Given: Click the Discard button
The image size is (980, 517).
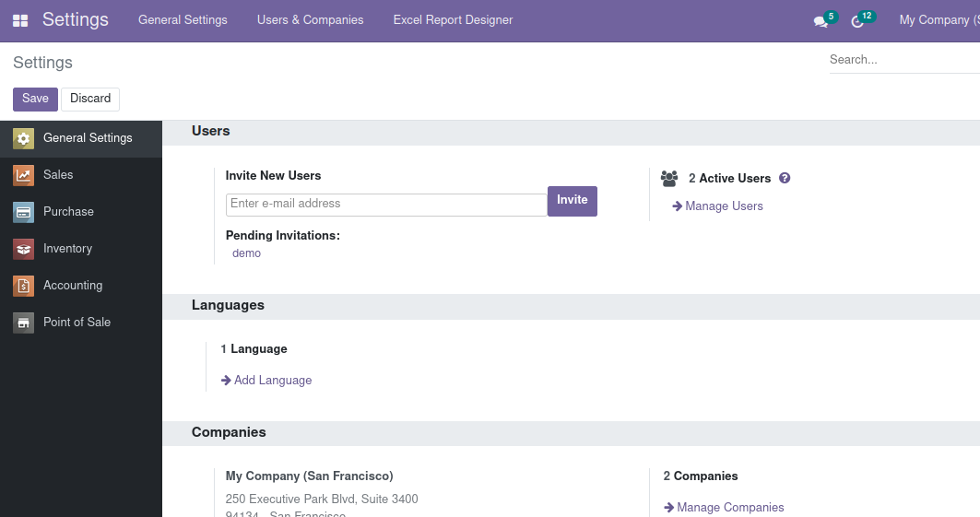Looking at the screenshot, I should tap(90, 99).
